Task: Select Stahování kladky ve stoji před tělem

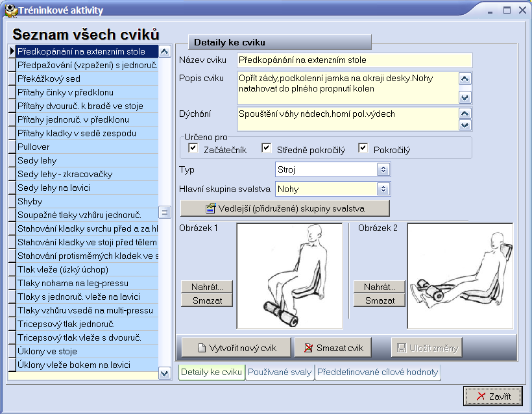Action: click(87, 242)
